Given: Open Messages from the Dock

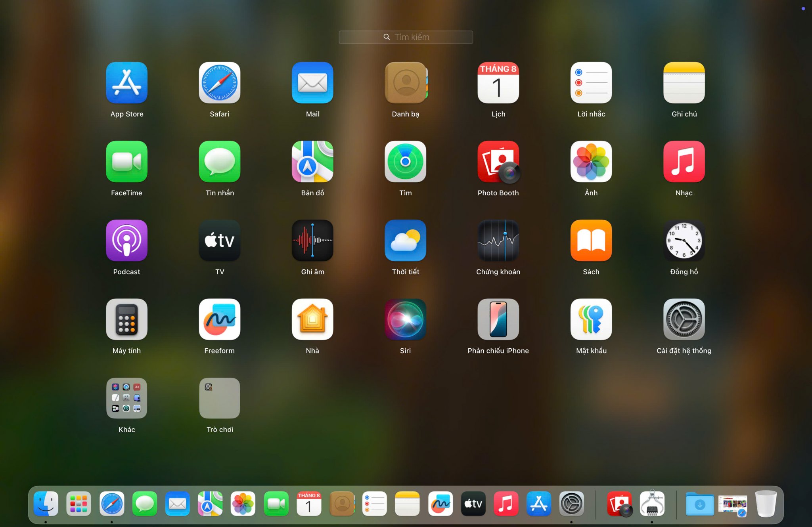Looking at the screenshot, I should [144, 504].
